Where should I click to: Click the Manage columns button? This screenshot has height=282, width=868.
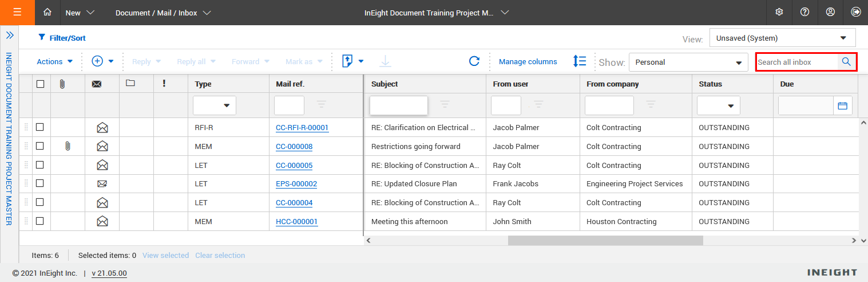coord(528,61)
